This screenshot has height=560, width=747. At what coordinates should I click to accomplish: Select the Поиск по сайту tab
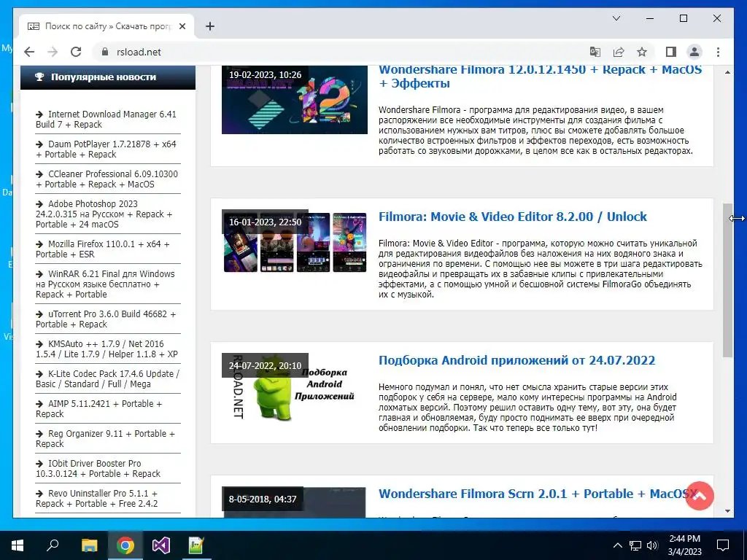pyautogui.click(x=107, y=26)
